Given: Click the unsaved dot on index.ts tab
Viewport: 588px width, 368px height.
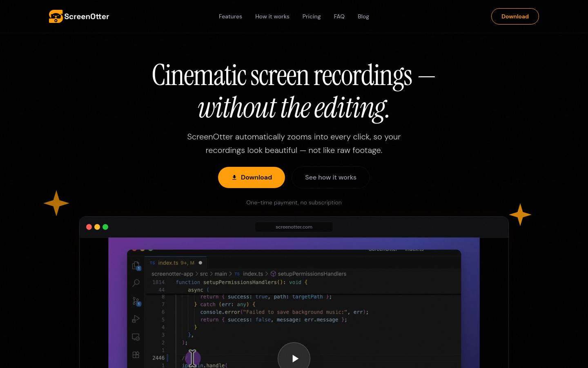Looking at the screenshot, I should (200, 263).
